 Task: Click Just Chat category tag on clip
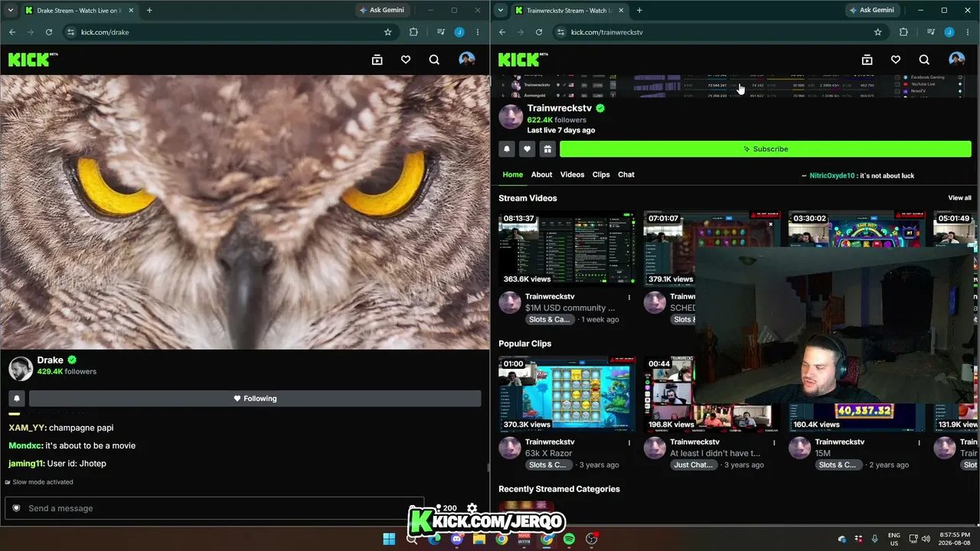click(x=695, y=465)
